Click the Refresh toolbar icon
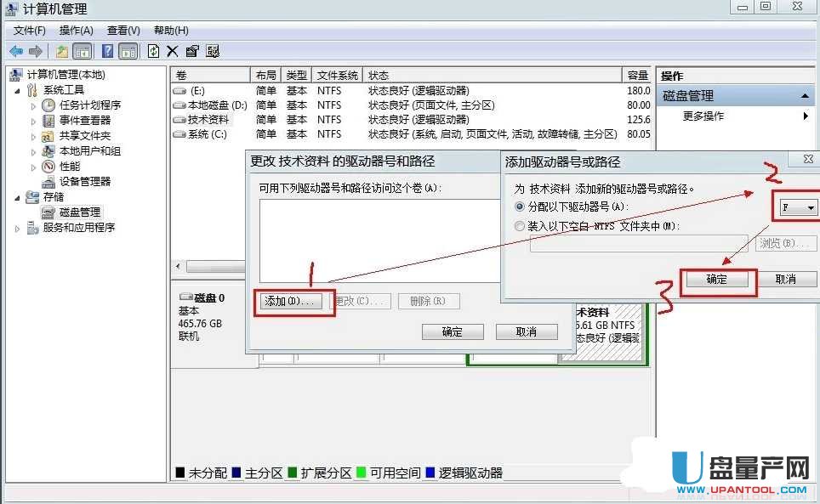Image resolution: width=820 pixels, height=504 pixels. click(x=153, y=51)
